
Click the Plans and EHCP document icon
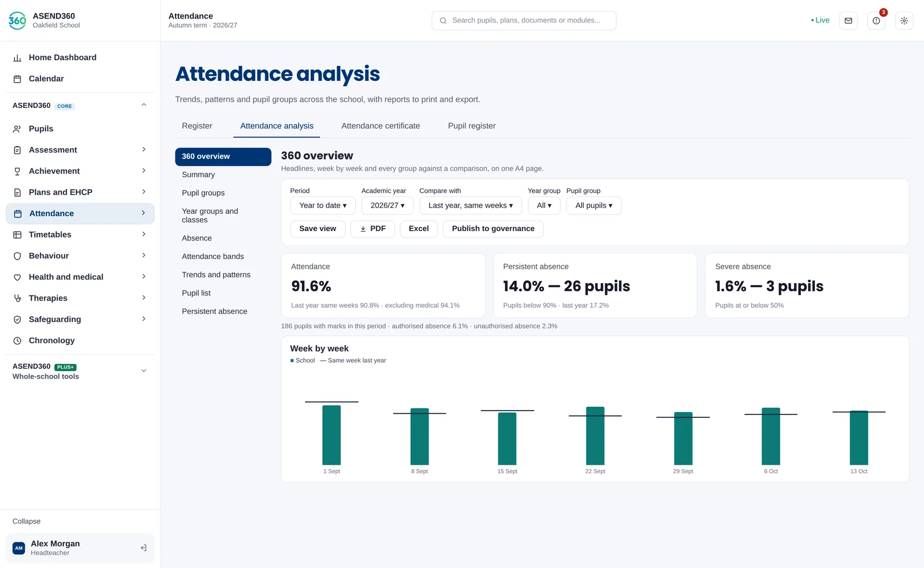pyautogui.click(x=17, y=192)
